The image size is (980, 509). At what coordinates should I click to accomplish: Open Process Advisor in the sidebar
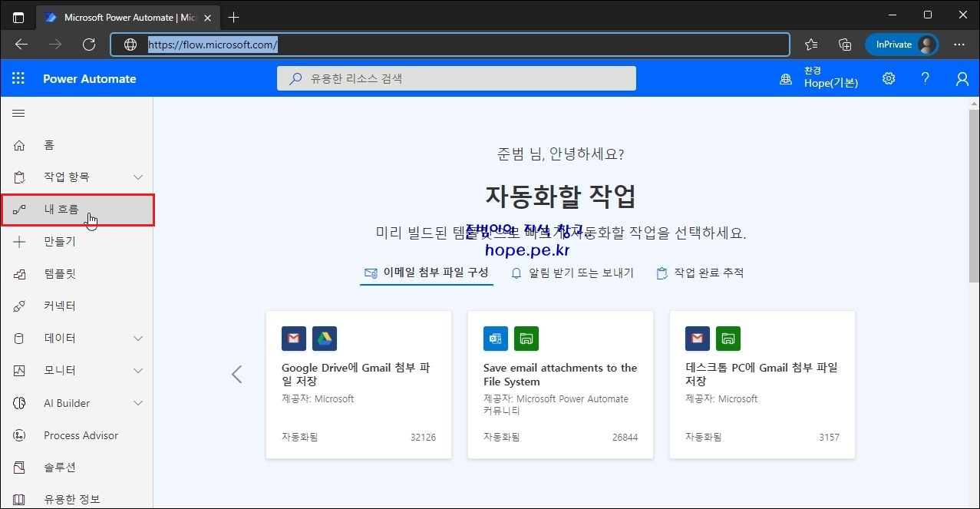[x=78, y=435]
